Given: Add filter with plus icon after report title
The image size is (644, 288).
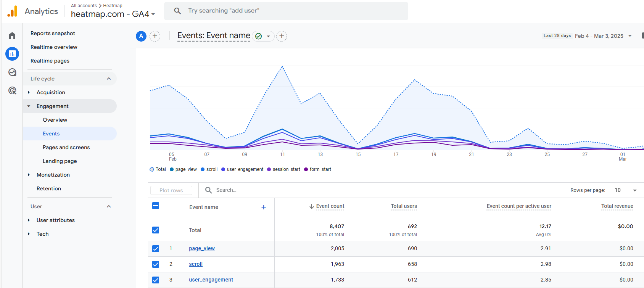Looking at the screenshot, I should [x=282, y=36].
